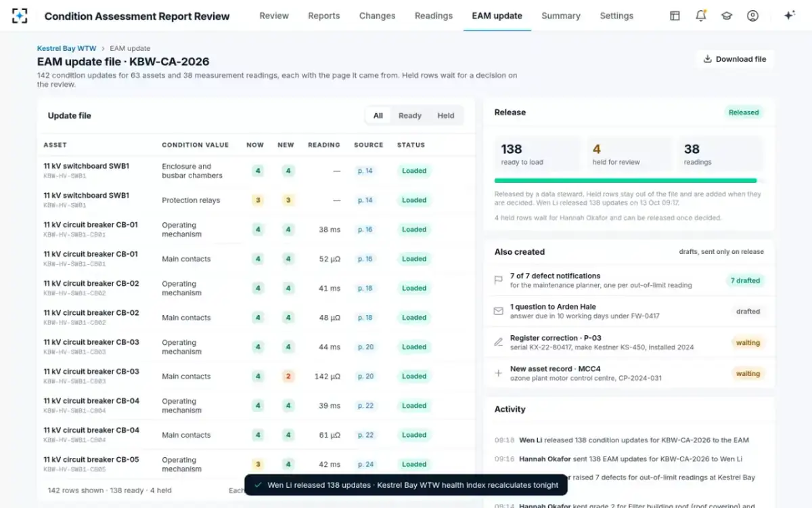This screenshot has width=812, height=508.
Task: Click Loaded status for CB-04 Operating mechanism
Action: [x=414, y=406]
